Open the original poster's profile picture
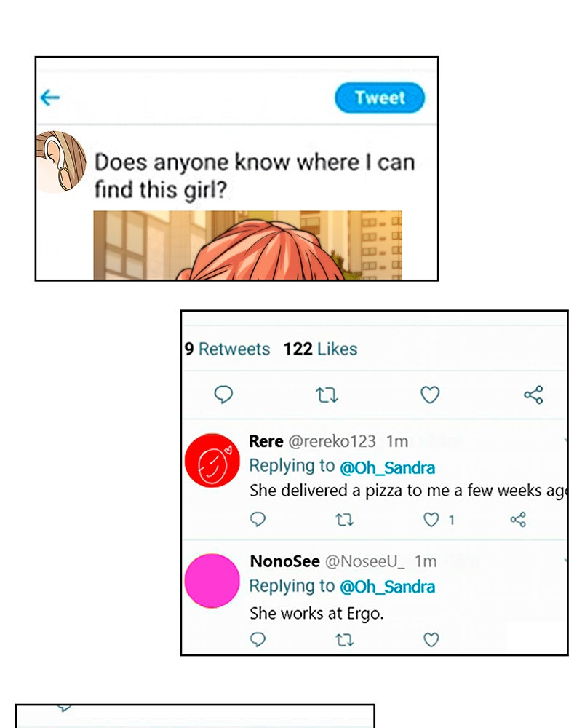The width and height of the screenshot is (582, 728). pos(61,162)
